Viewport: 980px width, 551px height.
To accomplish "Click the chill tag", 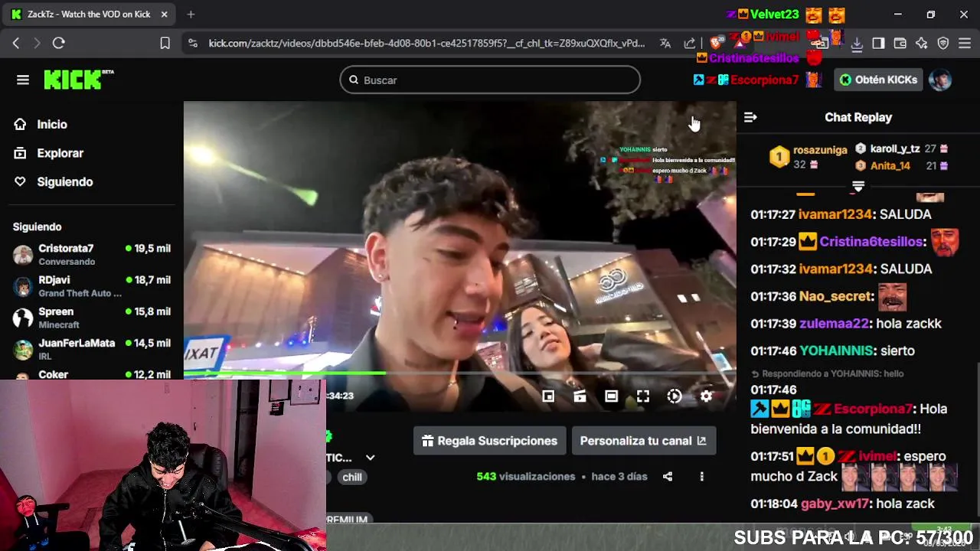I will tap(352, 477).
